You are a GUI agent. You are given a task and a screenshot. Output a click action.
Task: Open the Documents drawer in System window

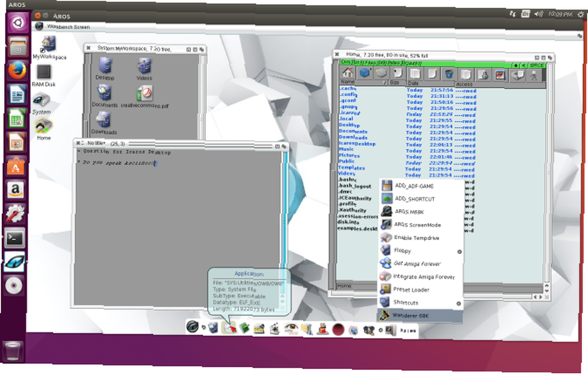coord(105,96)
